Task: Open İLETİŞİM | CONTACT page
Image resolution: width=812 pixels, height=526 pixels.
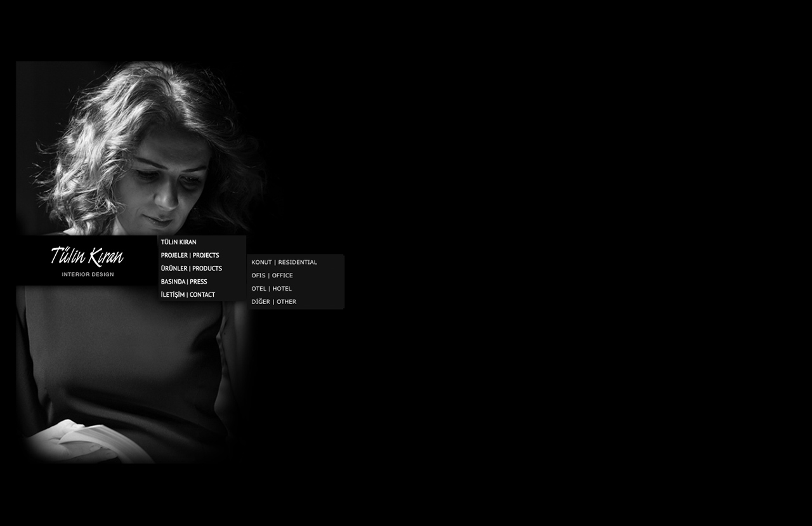Action: (x=188, y=295)
